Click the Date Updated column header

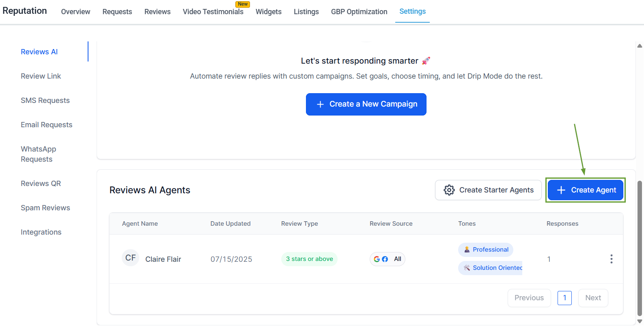[230, 224]
